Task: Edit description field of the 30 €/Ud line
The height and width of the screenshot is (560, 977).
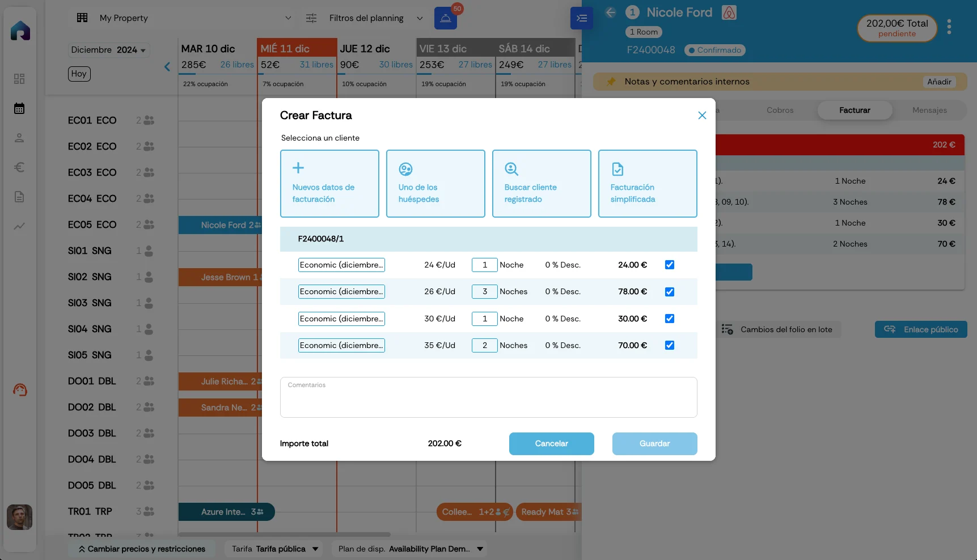Action: pyautogui.click(x=341, y=319)
